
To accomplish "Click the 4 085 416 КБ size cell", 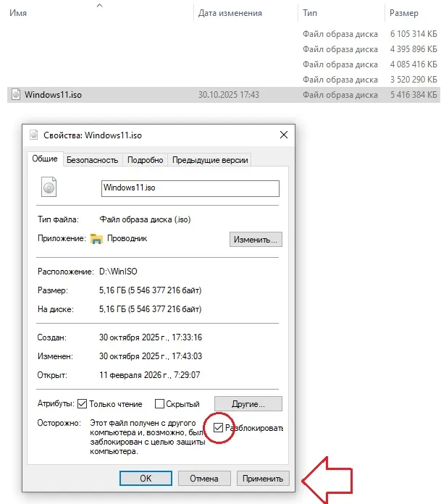I will click(x=413, y=64).
